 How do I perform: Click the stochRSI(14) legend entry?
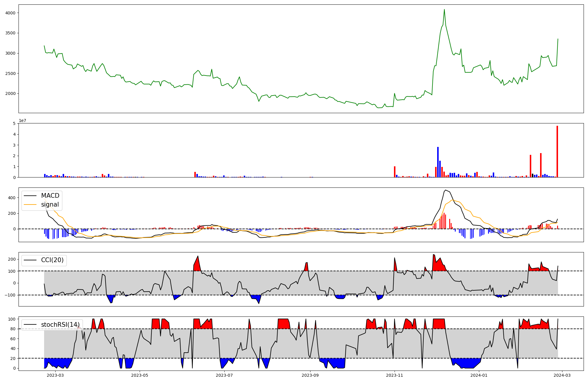[x=60, y=324]
